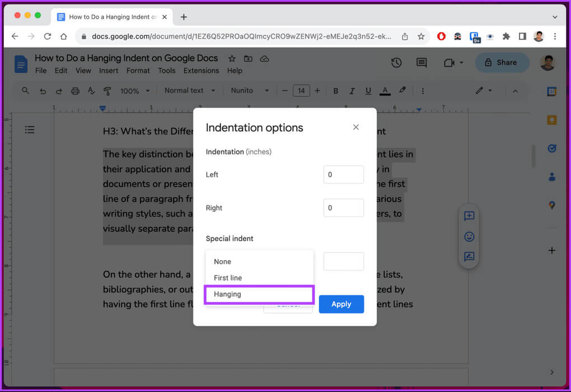Image resolution: width=571 pixels, height=392 pixels.
Task: Show document outline icon
Action: pyautogui.click(x=30, y=130)
